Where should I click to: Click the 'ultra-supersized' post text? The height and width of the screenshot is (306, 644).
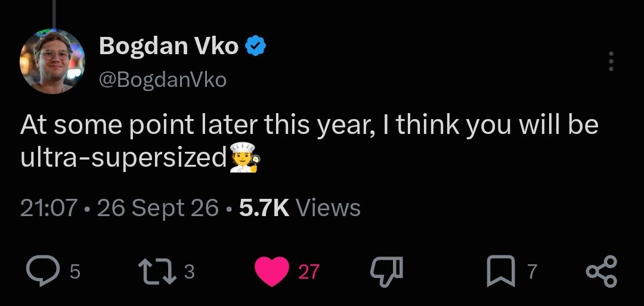click(123, 158)
